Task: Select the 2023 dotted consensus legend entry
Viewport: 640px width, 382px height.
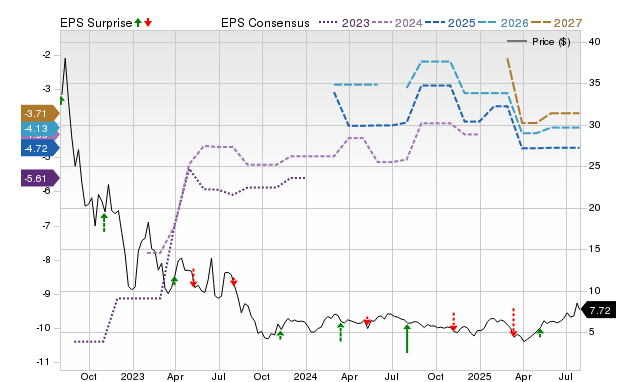Action: coord(344,22)
